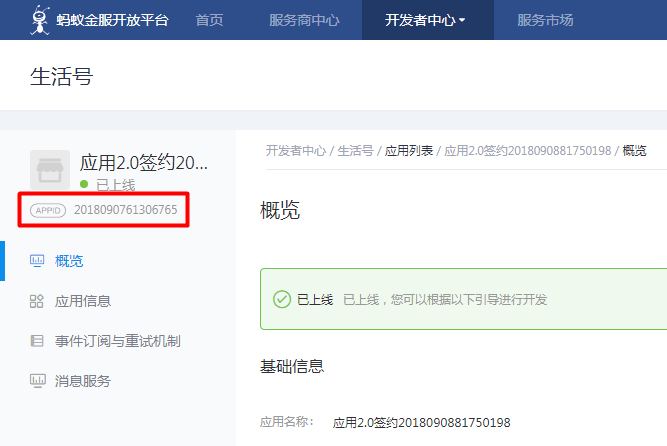Click the 开发者中心 breadcrumb link
Image resolution: width=667 pixels, height=446 pixels.
pos(295,151)
